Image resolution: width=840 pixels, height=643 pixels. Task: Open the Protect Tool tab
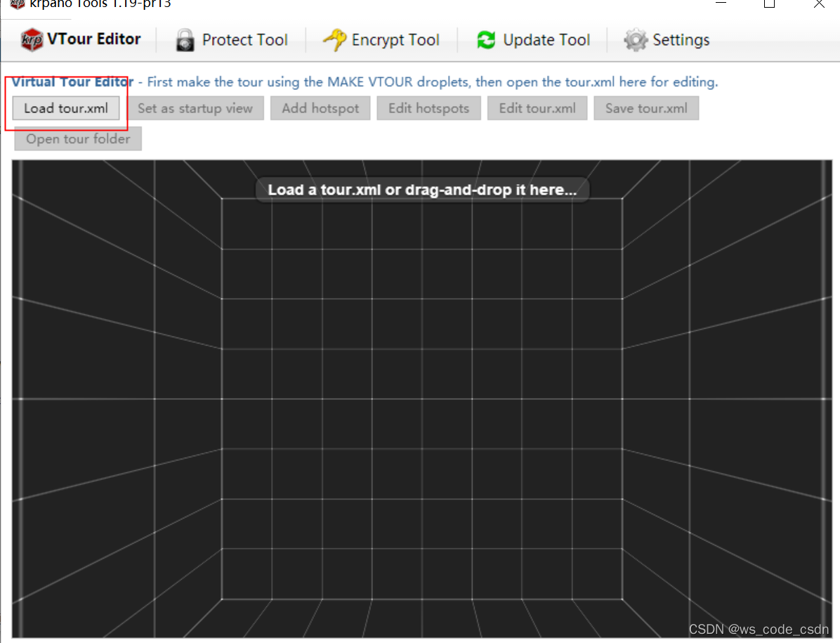point(232,39)
